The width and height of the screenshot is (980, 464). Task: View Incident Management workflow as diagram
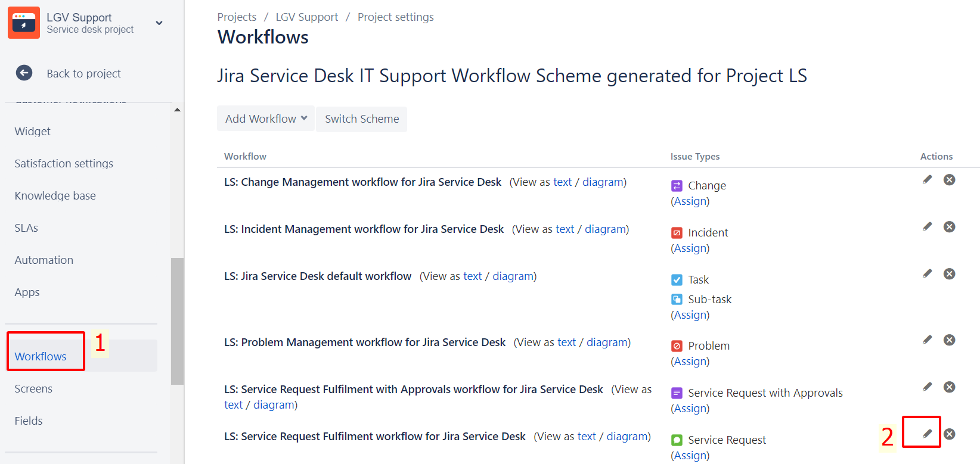coord(605,229)
